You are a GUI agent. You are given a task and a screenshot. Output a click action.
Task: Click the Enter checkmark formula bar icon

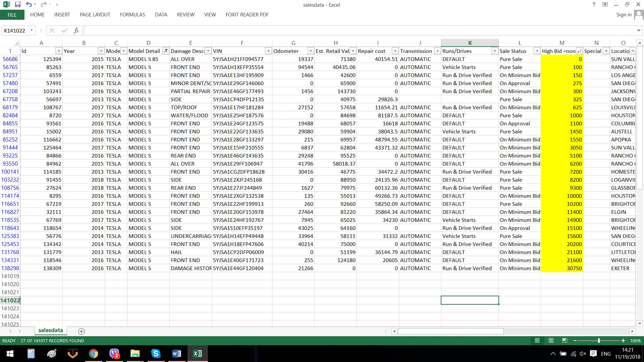tap(64, 31)
